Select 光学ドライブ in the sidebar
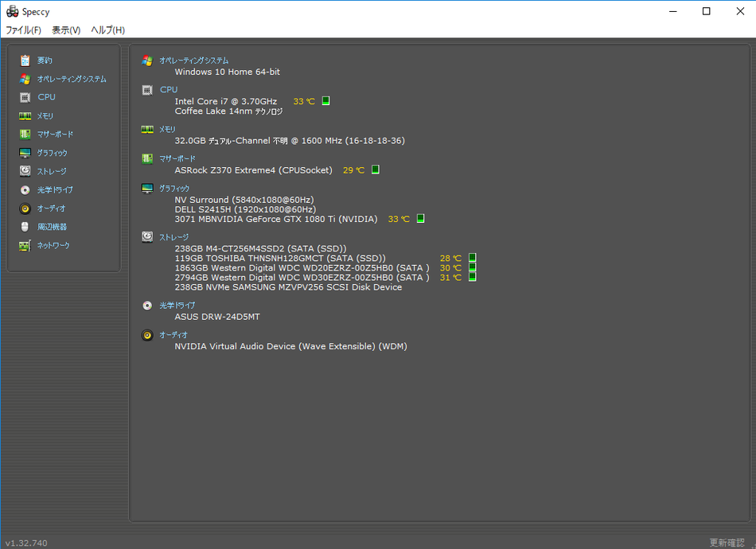Screen dimensions: 756x549 [56, 190]
